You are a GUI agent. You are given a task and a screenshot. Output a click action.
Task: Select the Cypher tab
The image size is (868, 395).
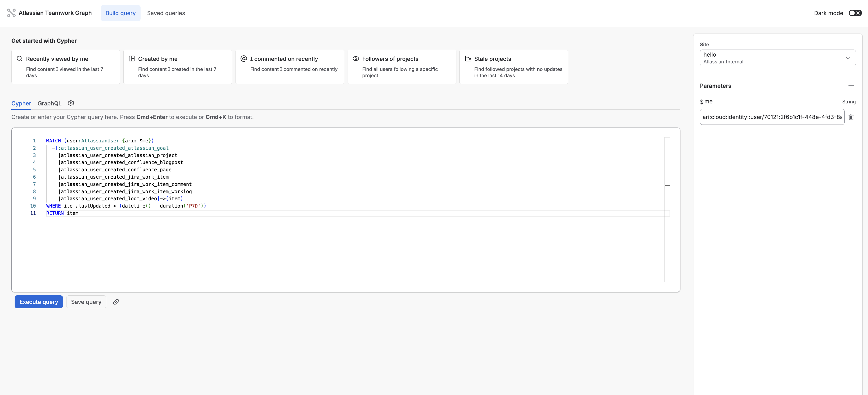[21, 103]
